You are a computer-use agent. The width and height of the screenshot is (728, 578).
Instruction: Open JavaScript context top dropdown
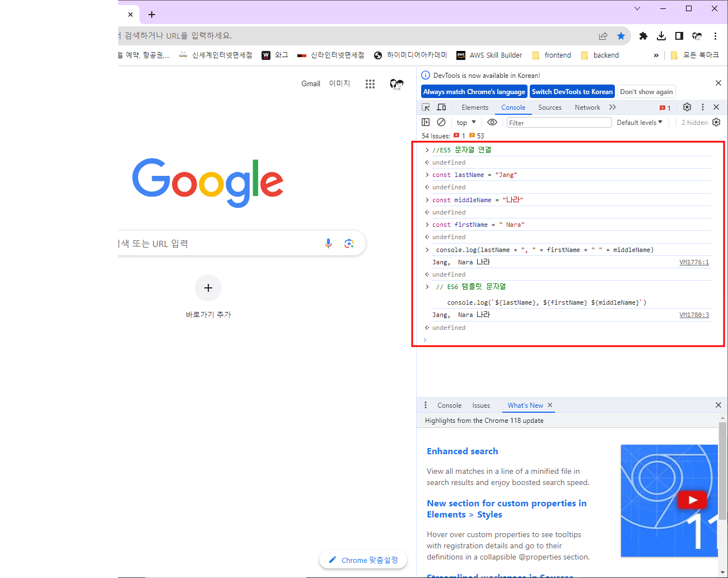click(466, 122)
